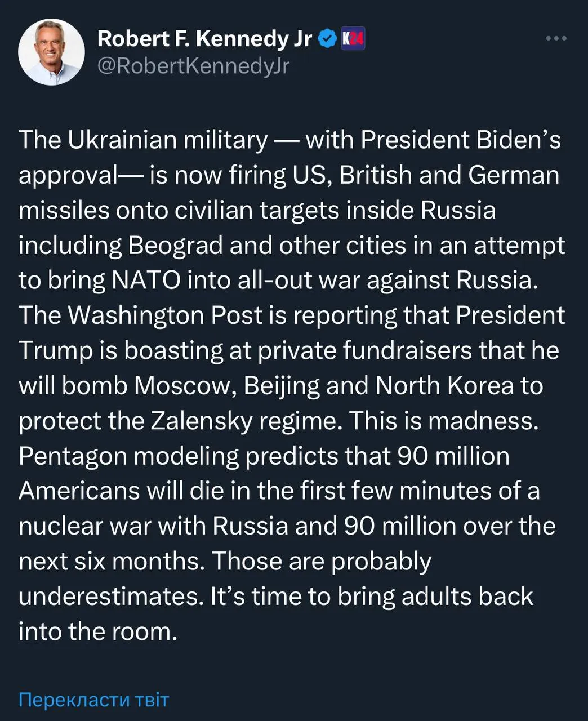This screenshot has width=588, height=721.
Task: Click the Перекласти твіт translate link
Action: (93, 700)
